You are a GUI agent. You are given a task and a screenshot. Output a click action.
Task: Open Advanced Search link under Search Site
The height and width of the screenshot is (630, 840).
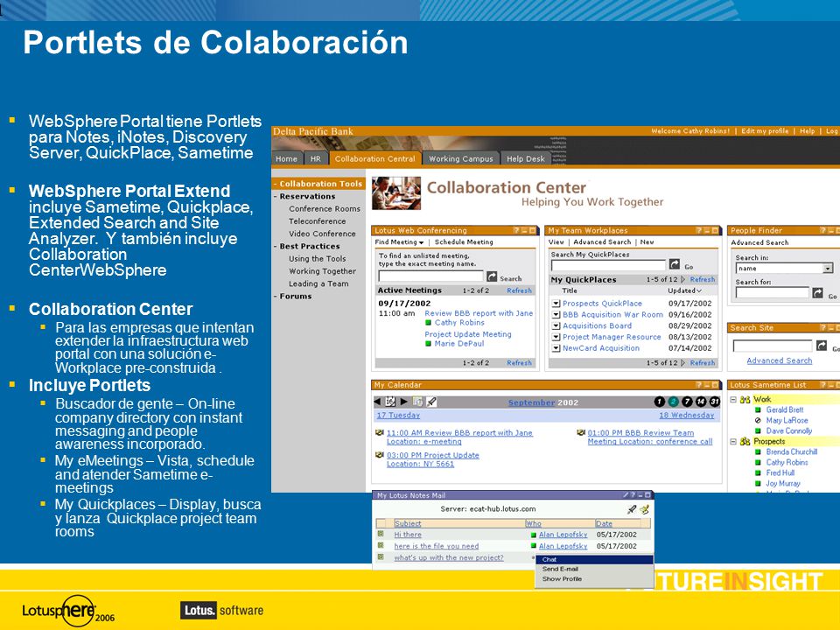779,360
